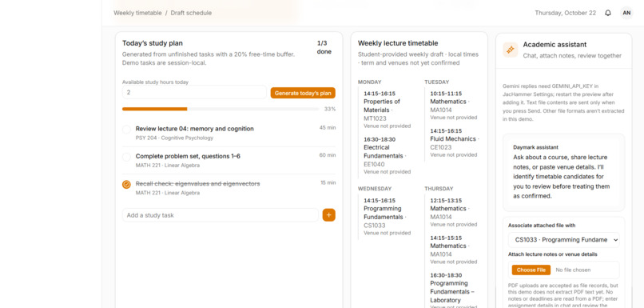Viewport: 644px width, 308px height.
Task: Click the 33% progress label
Action: pyautogui.click(x=330, y=109)
